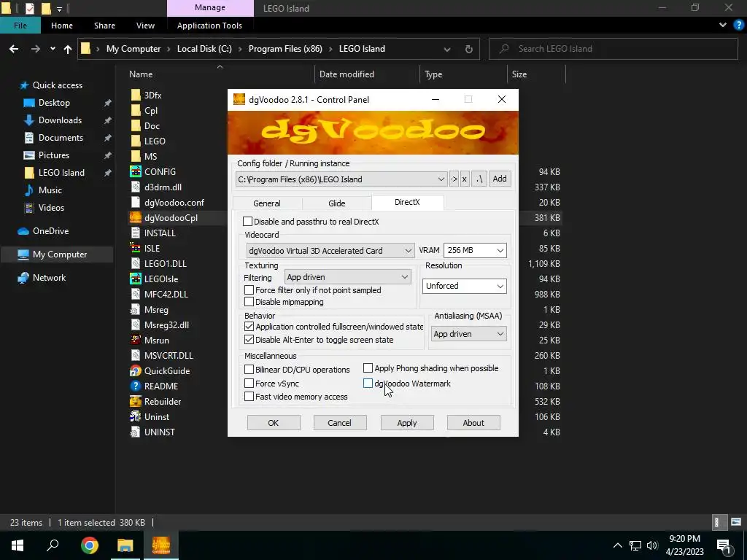This screenshot has width=747, height=560.
Task: Open the Home ribbon tab
Action: point(62,26)
